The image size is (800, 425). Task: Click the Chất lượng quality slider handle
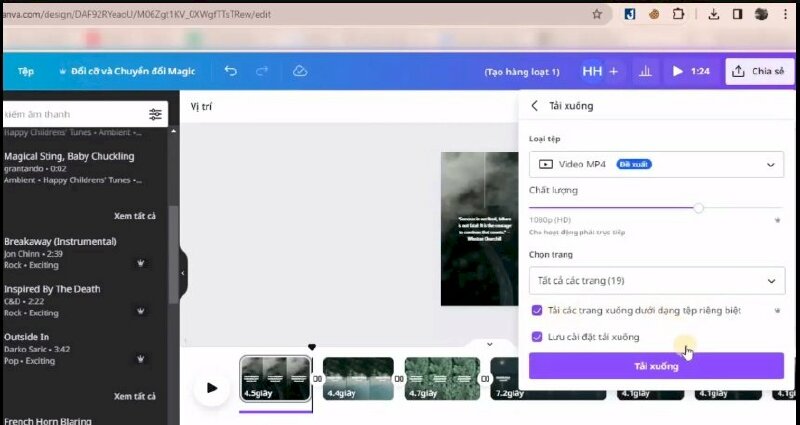pyautogui.click(x=698, y=208)
